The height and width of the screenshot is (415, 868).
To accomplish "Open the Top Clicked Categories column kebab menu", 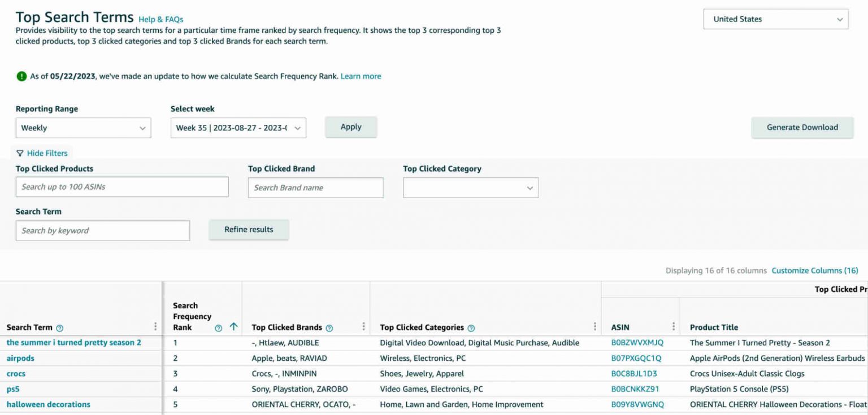I will tap(594, 326).
